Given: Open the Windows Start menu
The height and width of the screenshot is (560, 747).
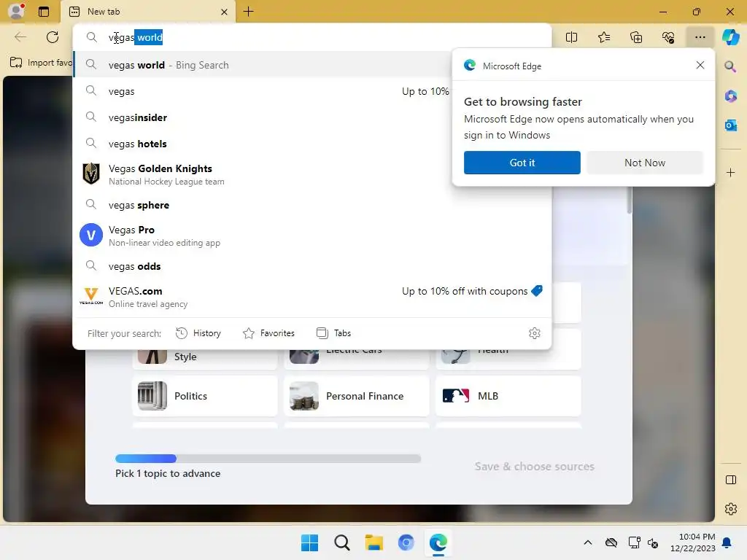Looking at the screenshot, I should tap(309, 542).
